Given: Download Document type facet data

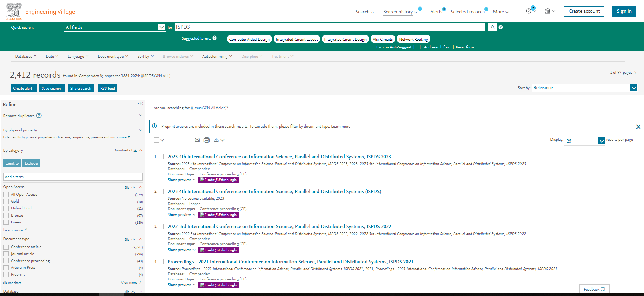Looking at the screenshot, I should point(133,239).
